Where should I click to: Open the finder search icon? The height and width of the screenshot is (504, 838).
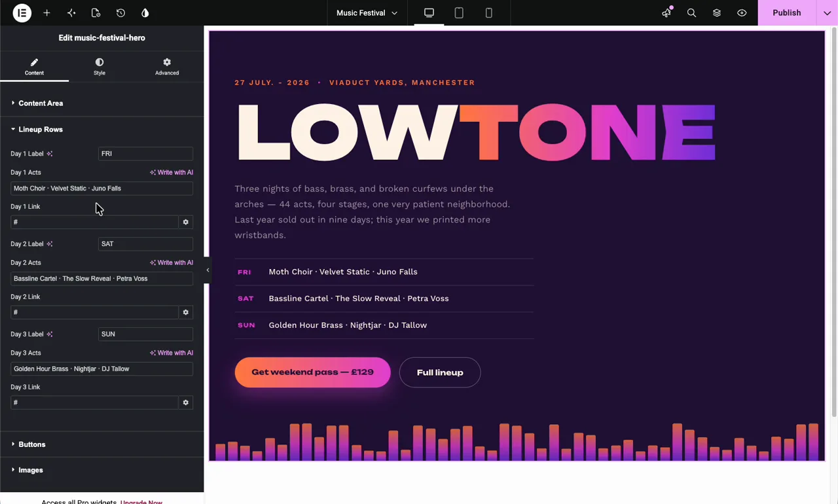(691, 12)
